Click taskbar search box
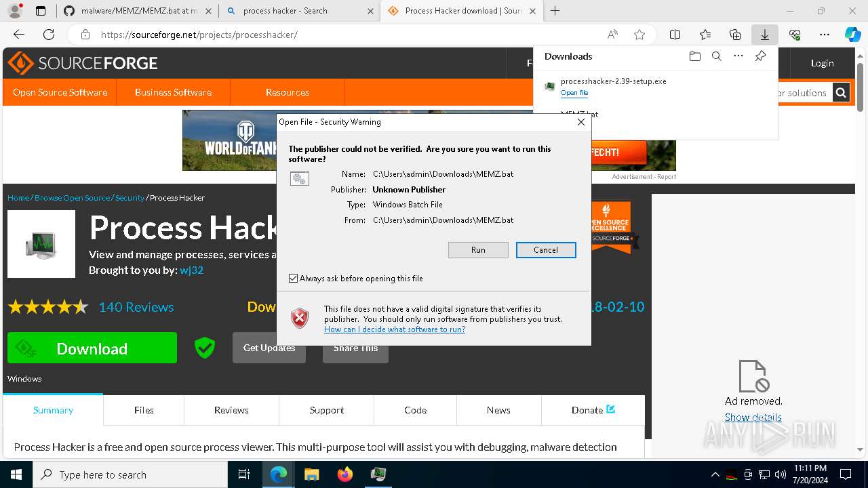Screen dimensions: 868x488 pyautogui.click(x=130, y=474)
